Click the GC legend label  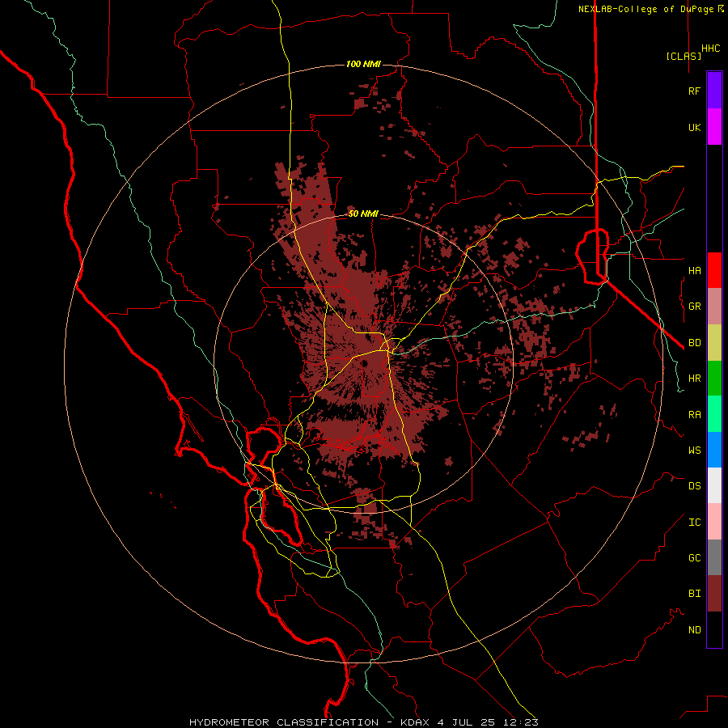(694, 557)
